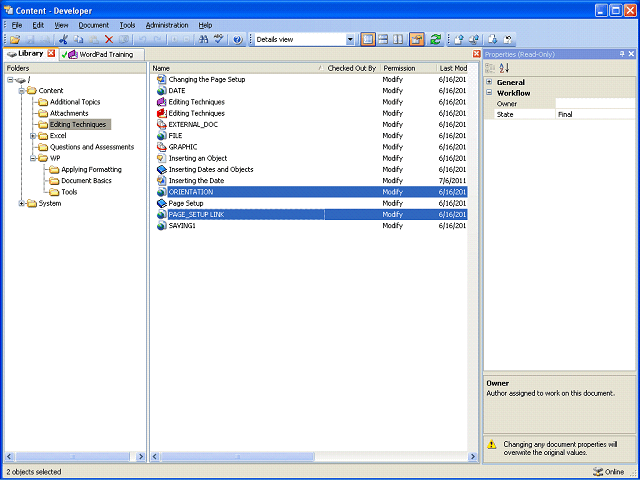Run spell check from the ABC icon
The width and height of the screenshot is (640, 480).
[219, 40]
